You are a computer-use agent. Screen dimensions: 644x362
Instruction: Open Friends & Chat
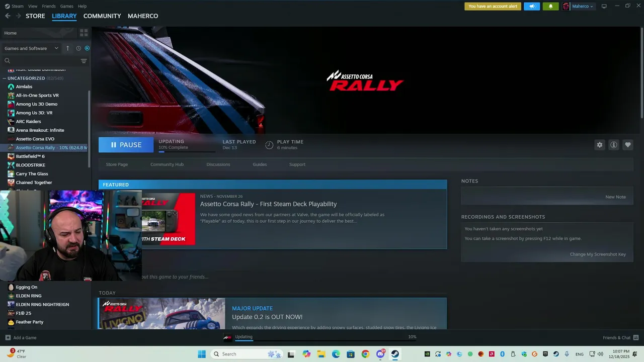tap(620, 338)
